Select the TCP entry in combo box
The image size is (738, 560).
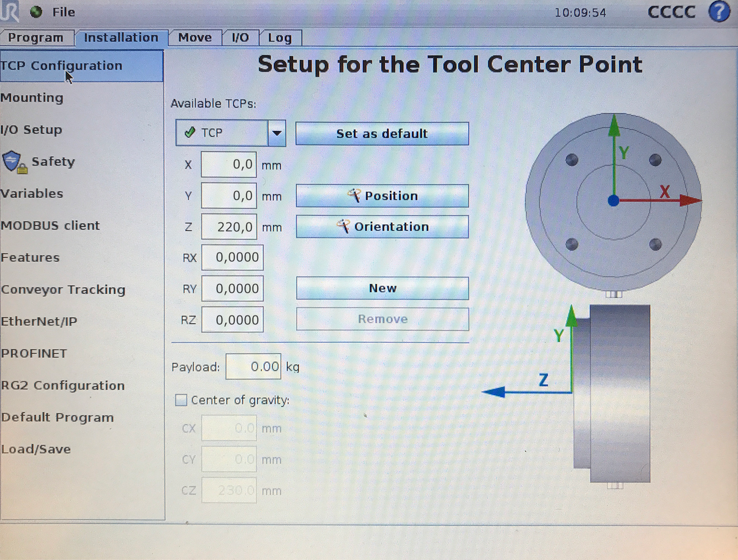coord(222,133)
